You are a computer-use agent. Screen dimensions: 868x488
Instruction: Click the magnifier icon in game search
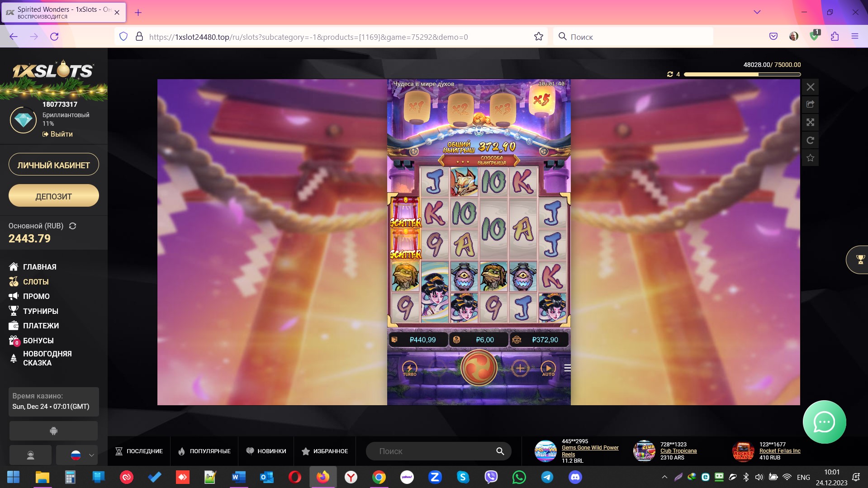click(x=500, y=451)
